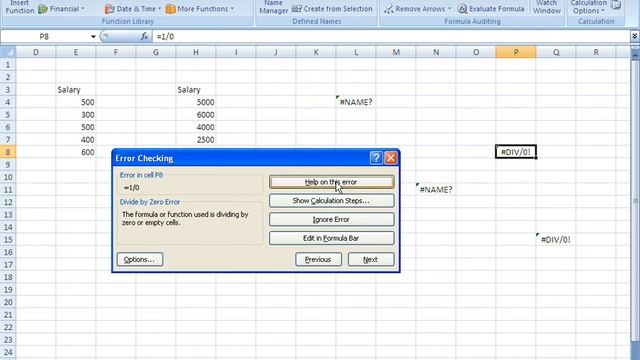Image resolution: width=640 pixels, height=360 pixels.
Task: Select Salary header in column E
Action: [76, 90]
